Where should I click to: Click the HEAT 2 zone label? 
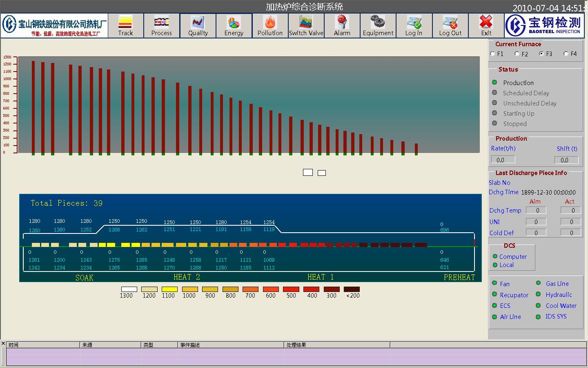(187, 277)
